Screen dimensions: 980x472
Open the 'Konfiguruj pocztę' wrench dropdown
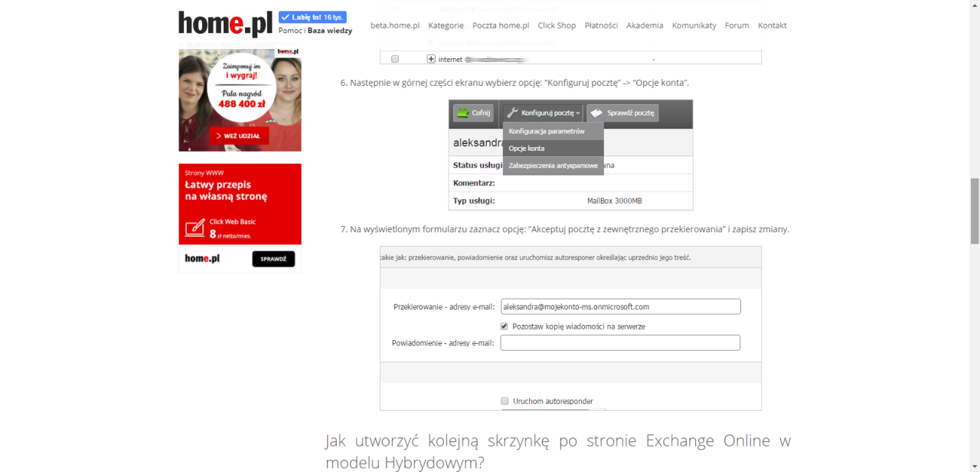pyautogui.click(x=544, y=113)
